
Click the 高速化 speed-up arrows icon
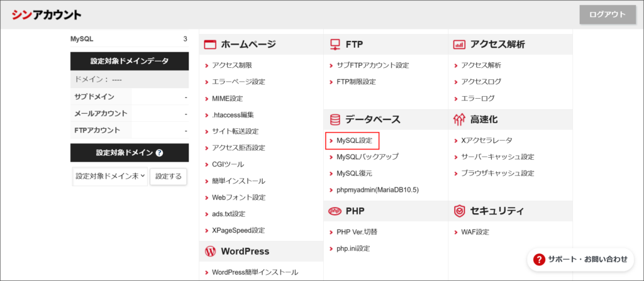pyautogui.click(x=459, y=119)
